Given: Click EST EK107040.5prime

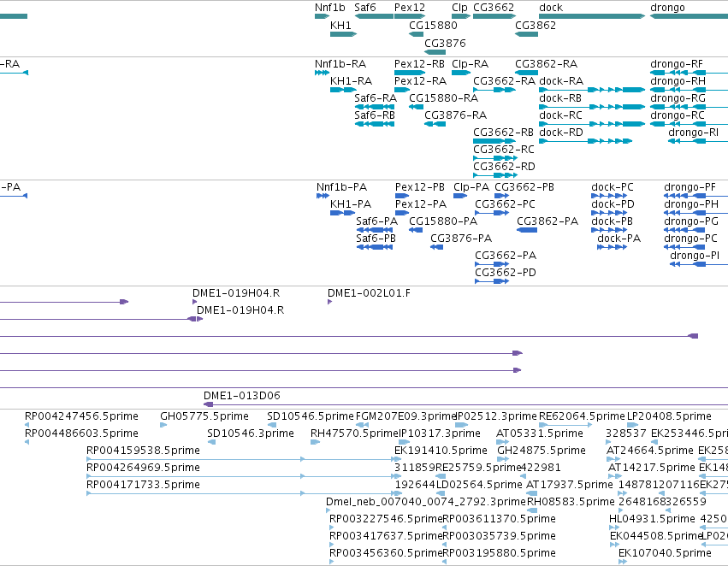Looking at the screenshot, I should [x=665, y=553].
